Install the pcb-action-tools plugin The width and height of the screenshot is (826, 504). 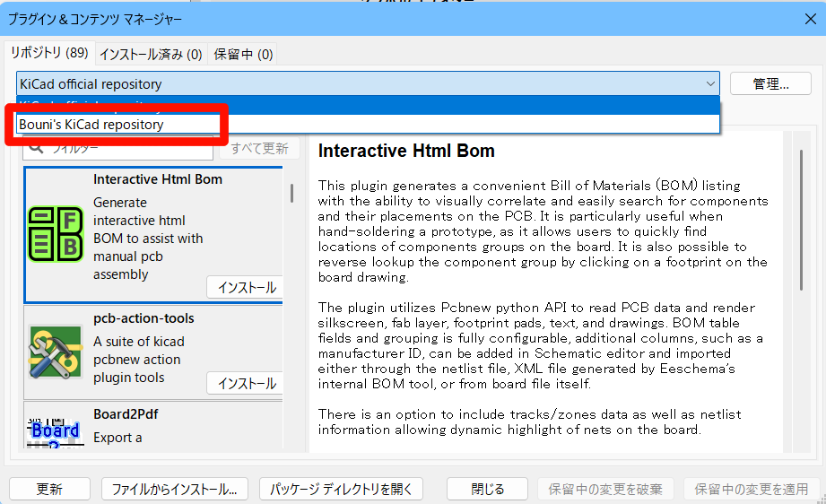coord(246,384)
